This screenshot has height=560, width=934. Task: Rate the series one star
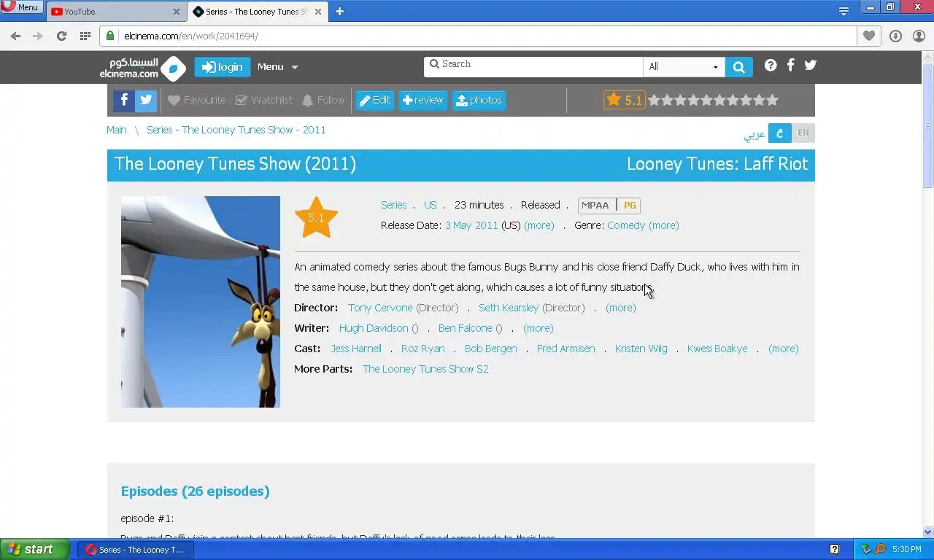coord(655,100)
